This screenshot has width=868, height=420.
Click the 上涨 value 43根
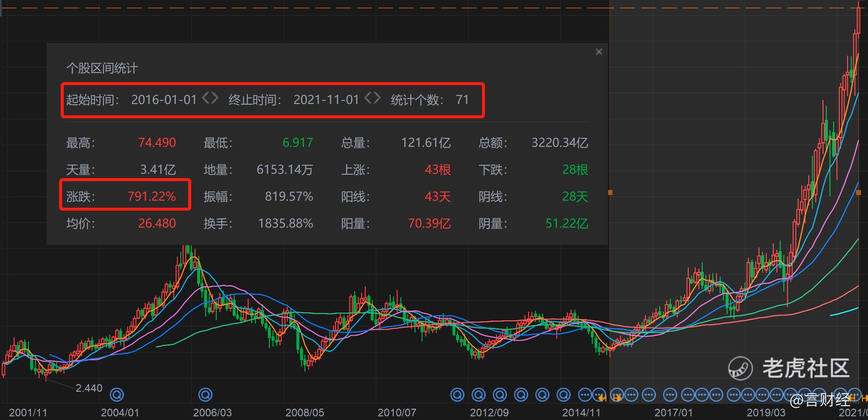pyautogui.click(x=437, y=169)
